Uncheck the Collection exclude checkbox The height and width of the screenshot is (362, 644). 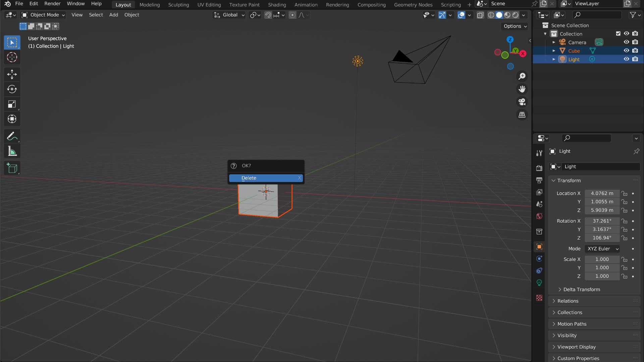point(618,34)
